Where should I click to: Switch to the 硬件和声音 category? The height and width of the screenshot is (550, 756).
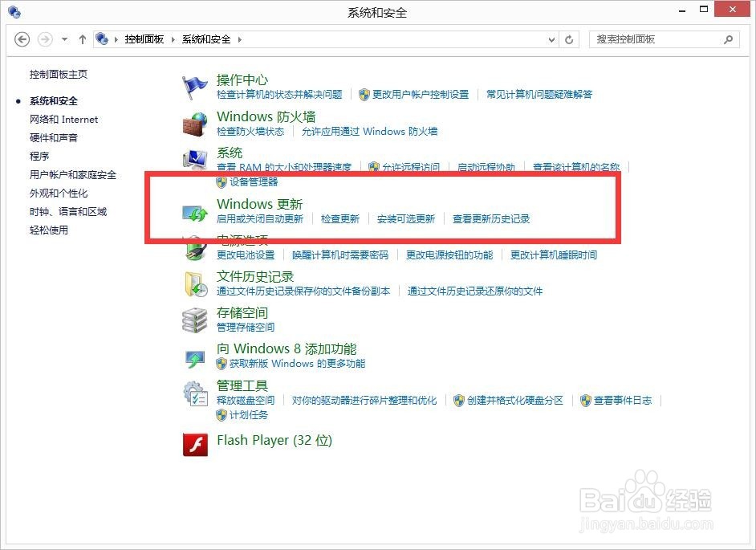pyautogui.click(x=53, y=137)
